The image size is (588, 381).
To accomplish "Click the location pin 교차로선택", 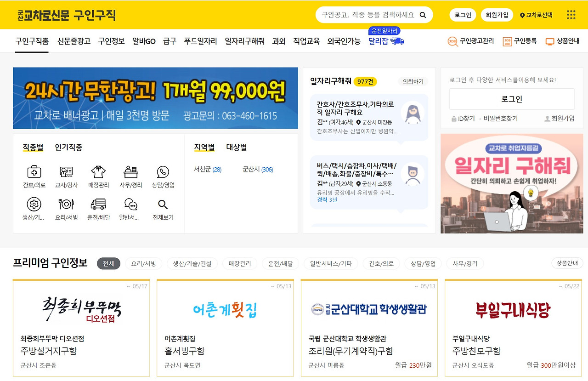I will click(536, 15).
